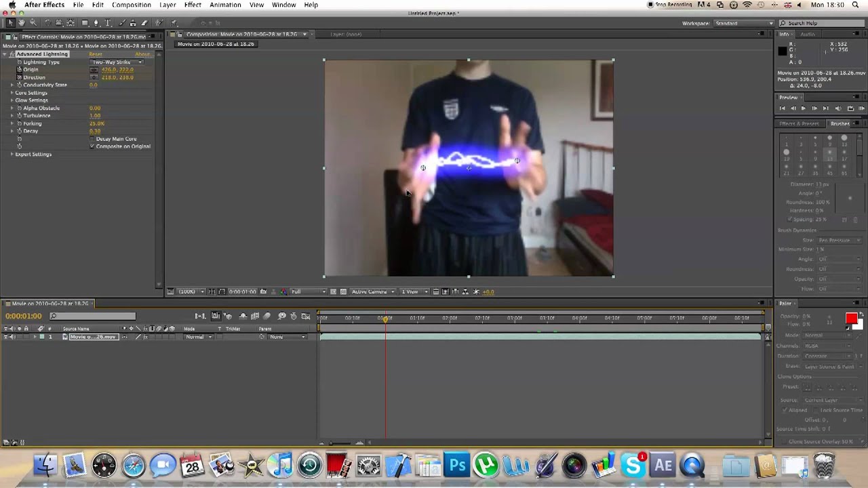The height and width of the screenshot is (488, 868).
Task: Jump to first frame in Preview panel
Action: (x=783, y=108)
